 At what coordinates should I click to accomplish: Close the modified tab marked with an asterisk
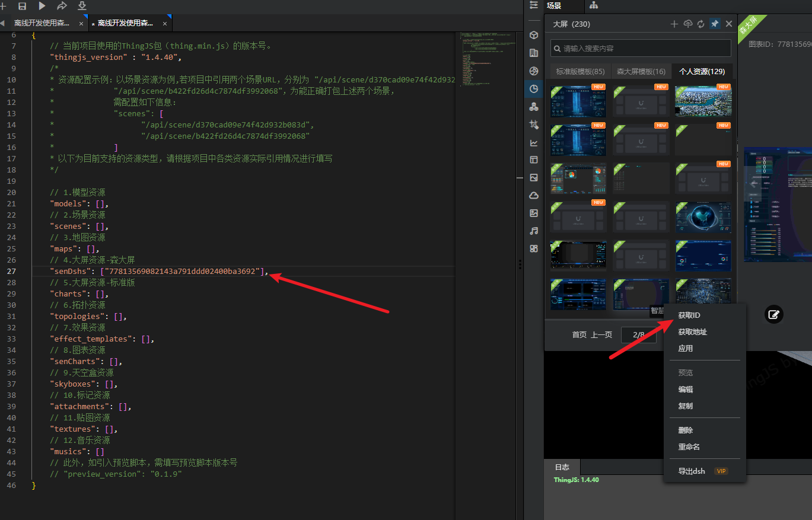click(x=165, y=24)
